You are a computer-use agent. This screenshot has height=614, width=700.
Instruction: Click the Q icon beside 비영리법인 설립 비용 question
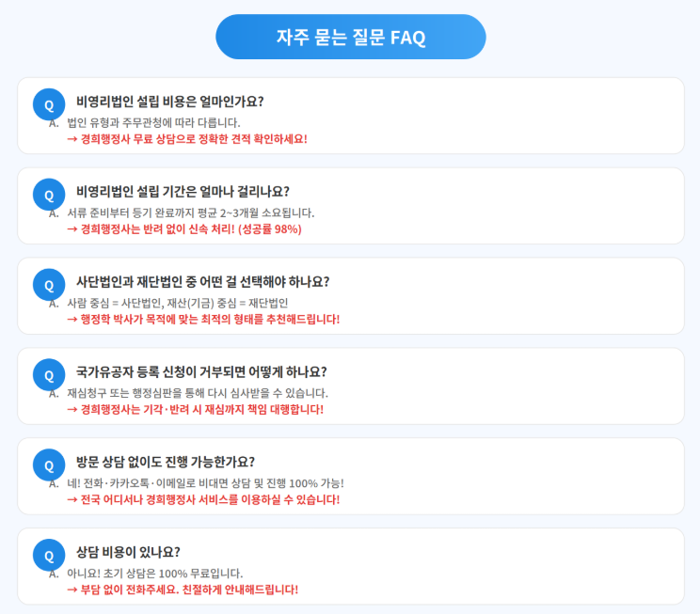tap(49, 103)
